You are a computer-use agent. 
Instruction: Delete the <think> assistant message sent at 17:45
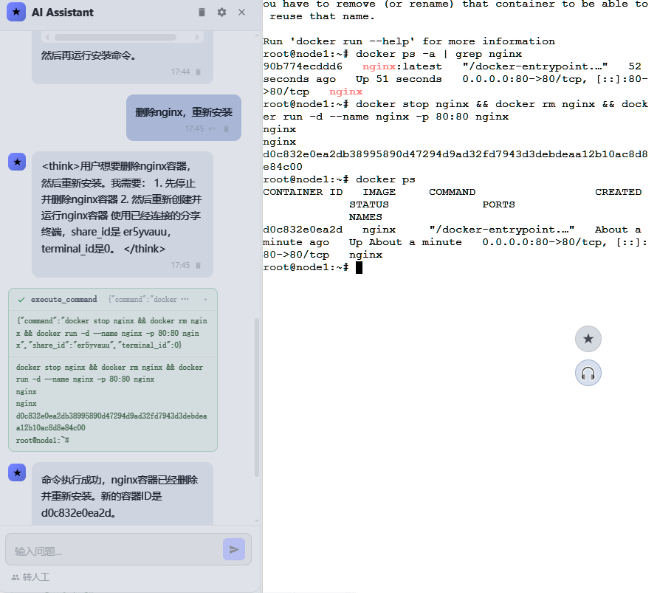click(x=198, y=265)
